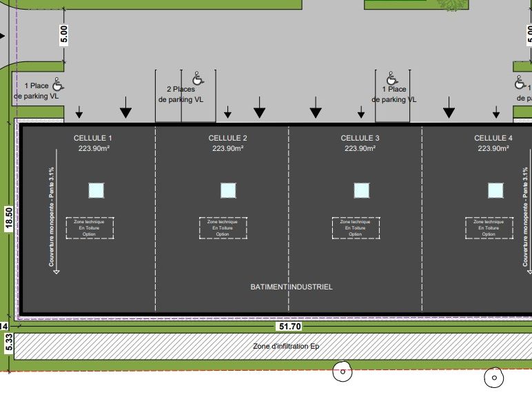
Task: Click the 51.70 dimension value
Action: (x=289, y=327)
